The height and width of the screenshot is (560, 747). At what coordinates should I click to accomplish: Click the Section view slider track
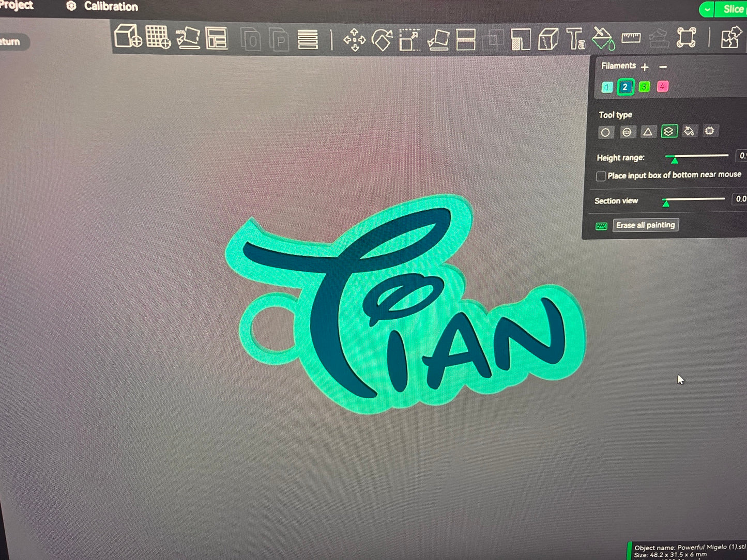695,199
